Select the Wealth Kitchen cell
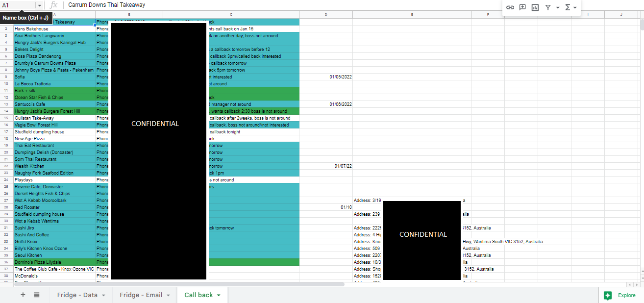The width and height of the screenshot is (644, 303). 54,166
